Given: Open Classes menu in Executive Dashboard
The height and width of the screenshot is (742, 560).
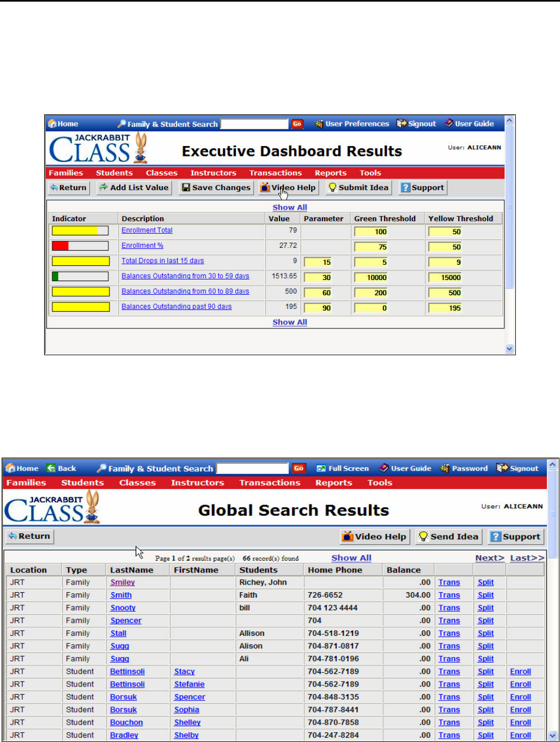Looking at the screenshot, I should (162, 173).
